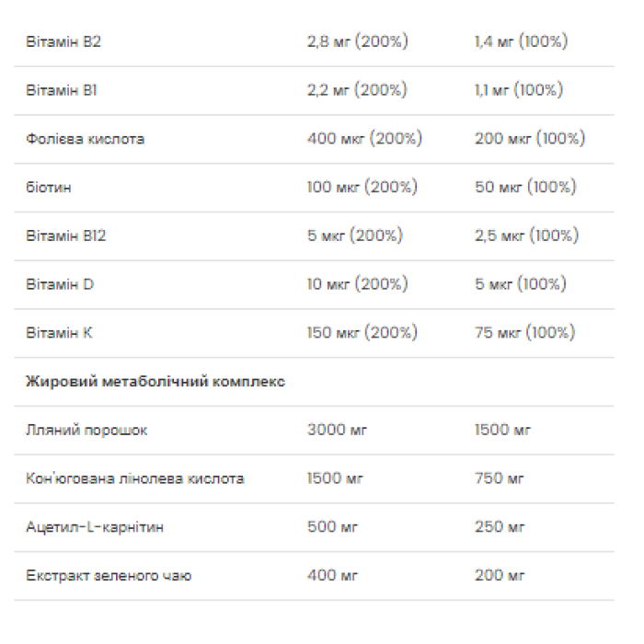Click the Вітамін D row label
The image size is (644, 644).
(61, 285)
